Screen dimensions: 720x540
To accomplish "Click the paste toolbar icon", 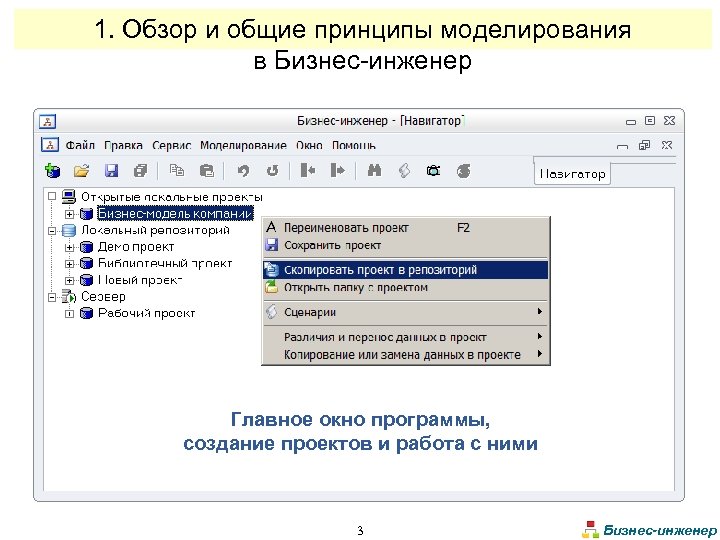I will coord(207,171).
